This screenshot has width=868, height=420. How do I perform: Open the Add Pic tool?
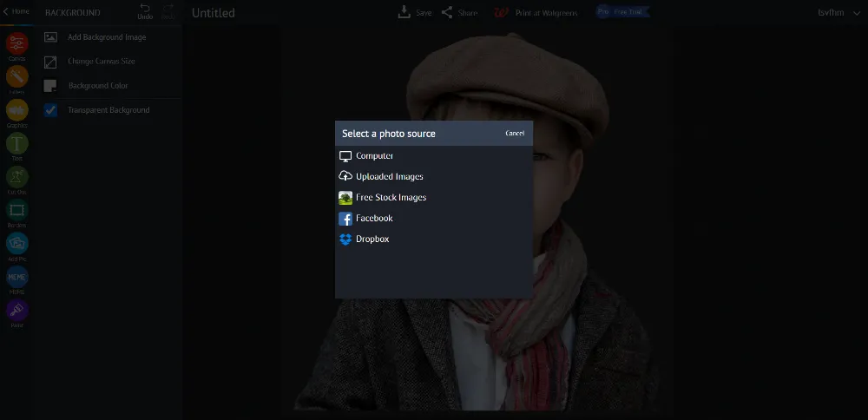tap(16, 245)
